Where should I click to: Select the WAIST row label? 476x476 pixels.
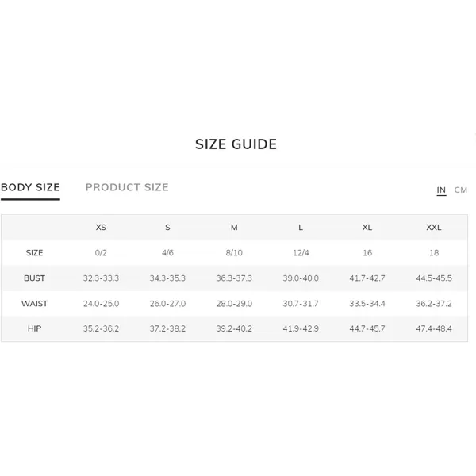[x=34, y=304]
